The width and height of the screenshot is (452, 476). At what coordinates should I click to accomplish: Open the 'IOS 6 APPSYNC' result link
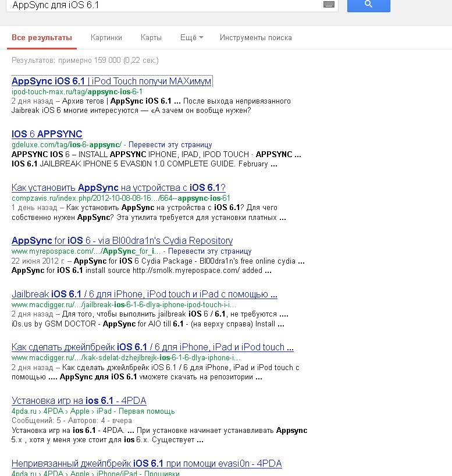click(x=47, y=134)
